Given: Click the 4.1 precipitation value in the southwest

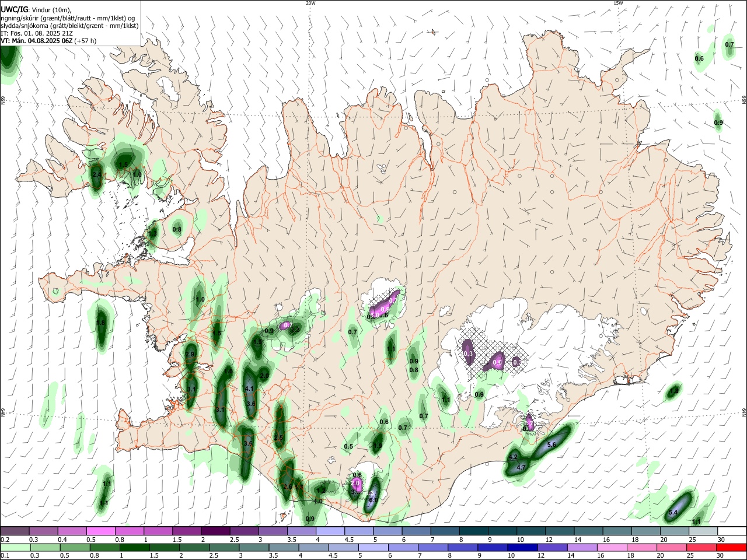Looking at the screenshot, I should [249, 389].
